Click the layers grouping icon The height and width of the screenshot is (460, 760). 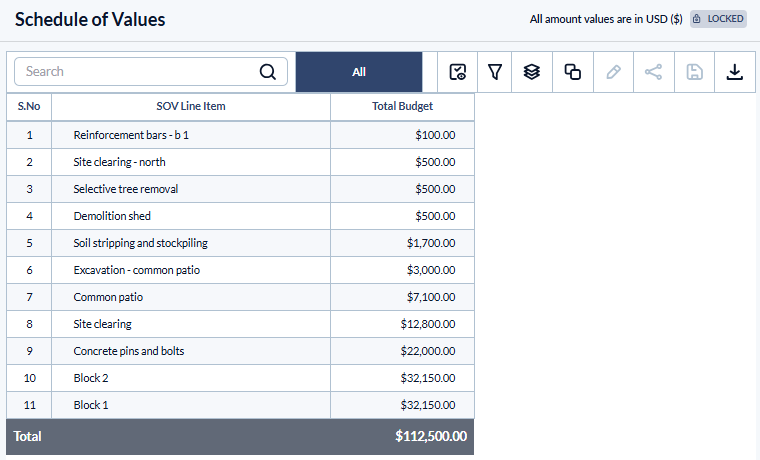532,72
